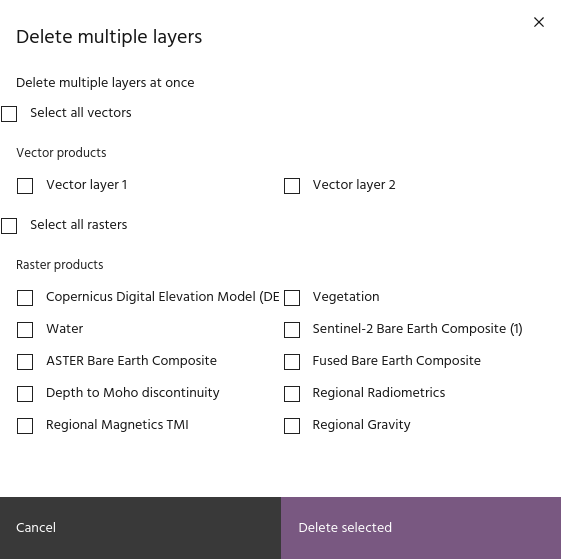Select the Regional Magnetics TMI checkbox
Screen dimensions: 561x559
click(25, 426)
